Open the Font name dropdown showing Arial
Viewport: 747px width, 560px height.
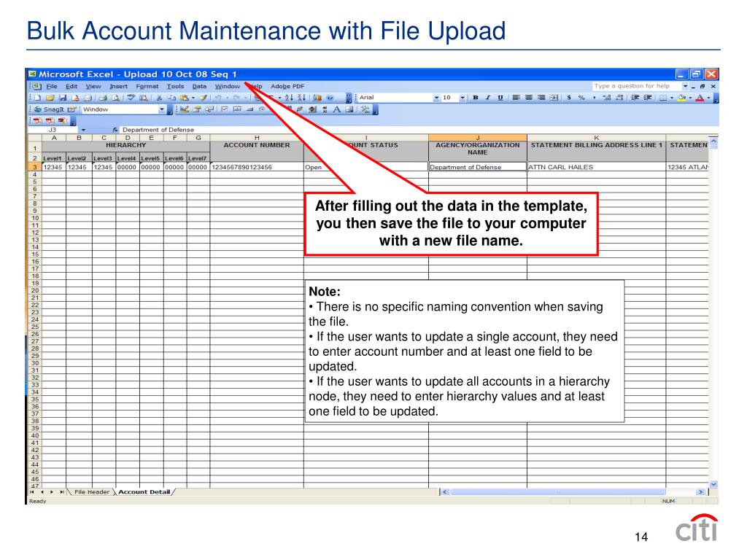[x=436, y=98]
